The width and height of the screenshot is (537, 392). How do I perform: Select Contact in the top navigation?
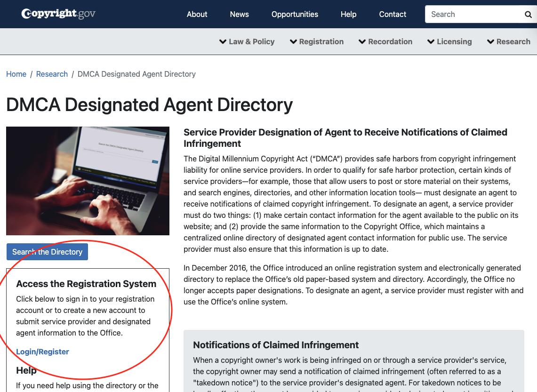pos(393,14)
